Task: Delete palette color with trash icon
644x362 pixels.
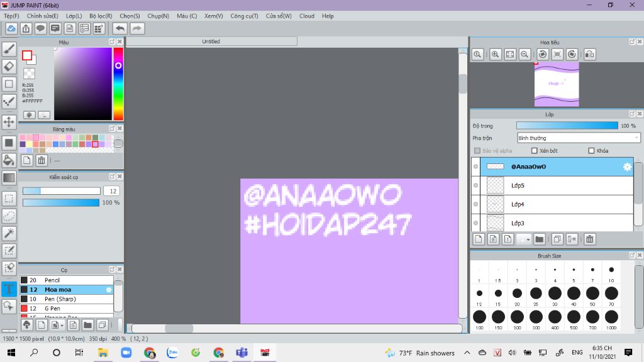Action: tap(42, 160)
